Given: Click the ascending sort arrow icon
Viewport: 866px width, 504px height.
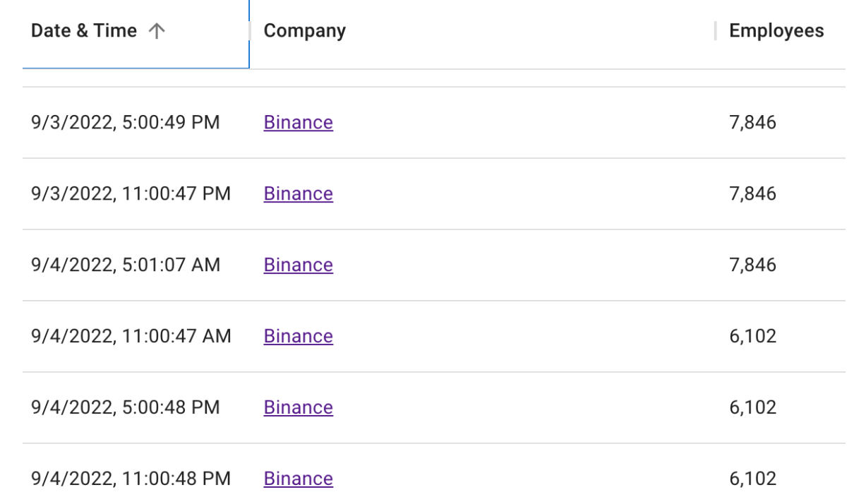Looking at the screenshot, I should tap(157, 31).
